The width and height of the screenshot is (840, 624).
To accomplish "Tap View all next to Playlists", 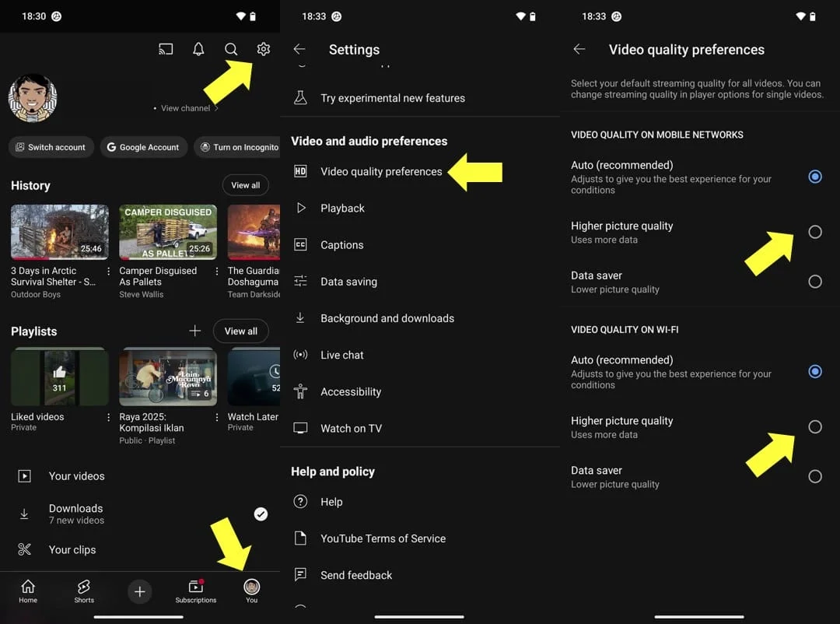I will 240,331.
